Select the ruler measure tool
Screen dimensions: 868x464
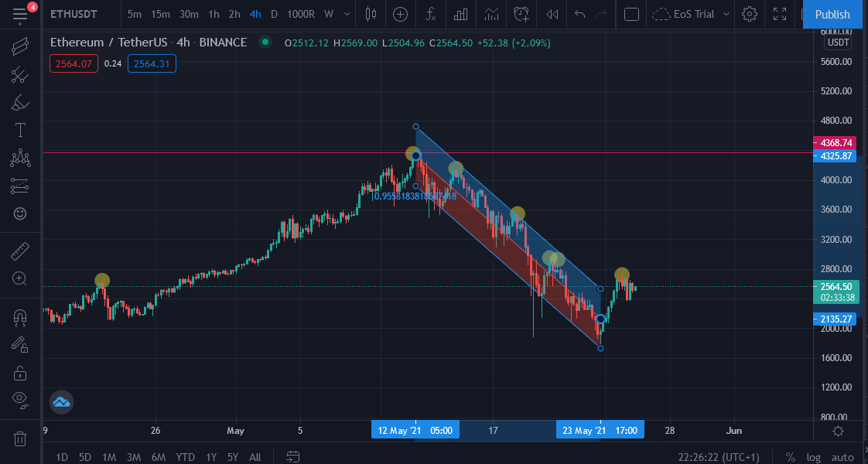(x=20, y=251)
